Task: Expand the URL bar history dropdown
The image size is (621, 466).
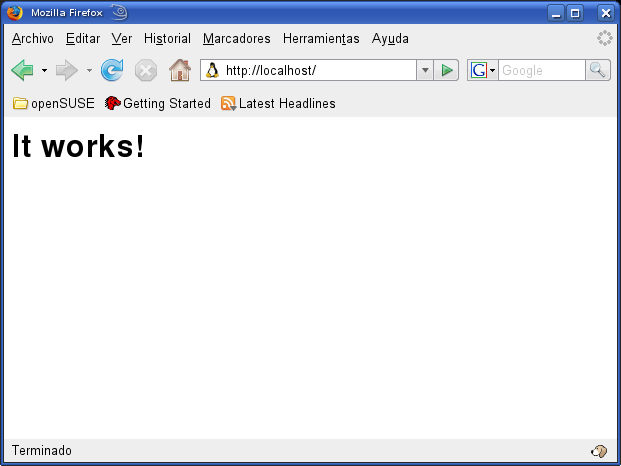Action: click(425, 70)
